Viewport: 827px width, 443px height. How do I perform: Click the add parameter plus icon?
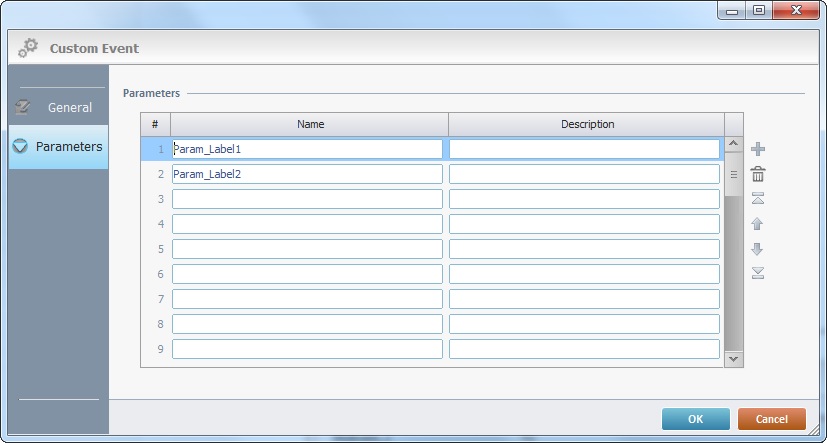click(x=758, y=149)
